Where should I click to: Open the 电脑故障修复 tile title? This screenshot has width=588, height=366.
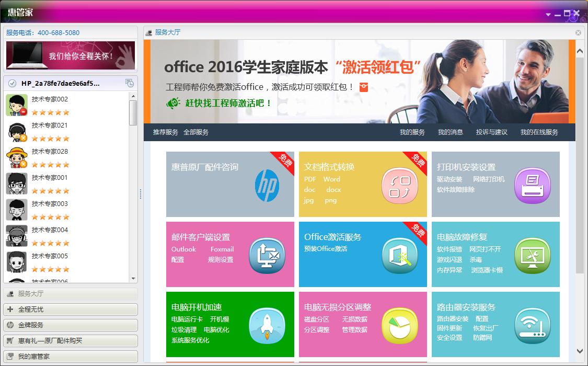click(462, 237)
